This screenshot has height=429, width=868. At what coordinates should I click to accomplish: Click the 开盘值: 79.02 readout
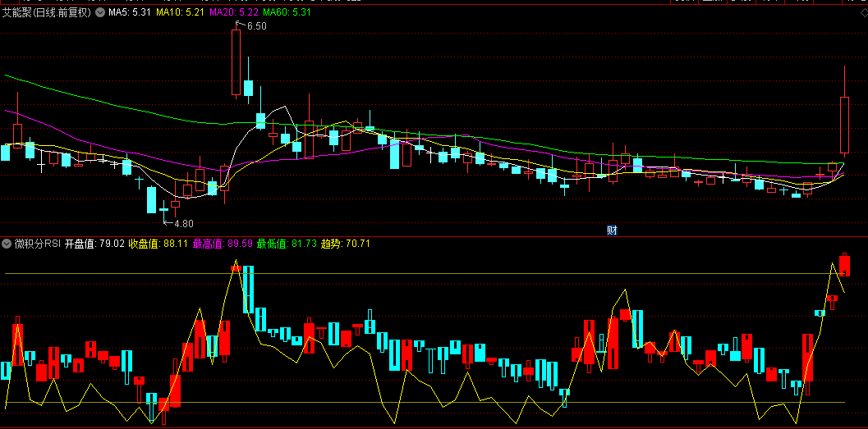(94, 244)
